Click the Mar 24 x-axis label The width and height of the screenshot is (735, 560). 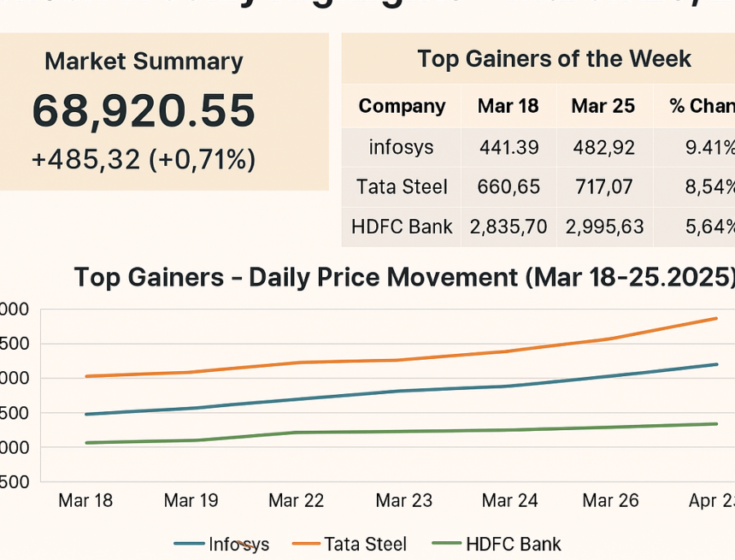click(x=510, y=501)
